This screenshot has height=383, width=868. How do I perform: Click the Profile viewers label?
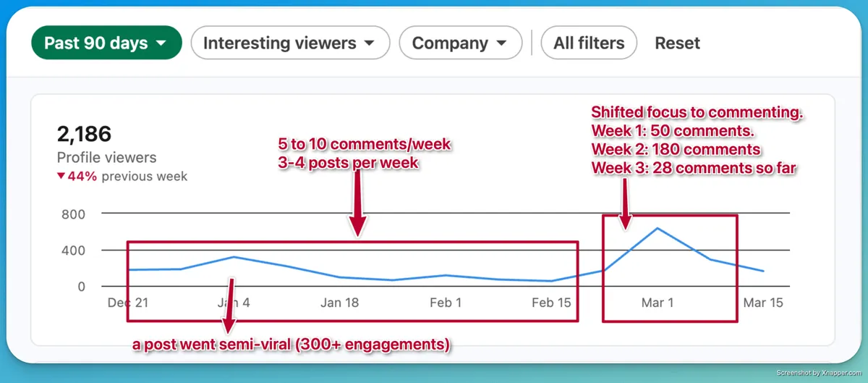[106, 157]
